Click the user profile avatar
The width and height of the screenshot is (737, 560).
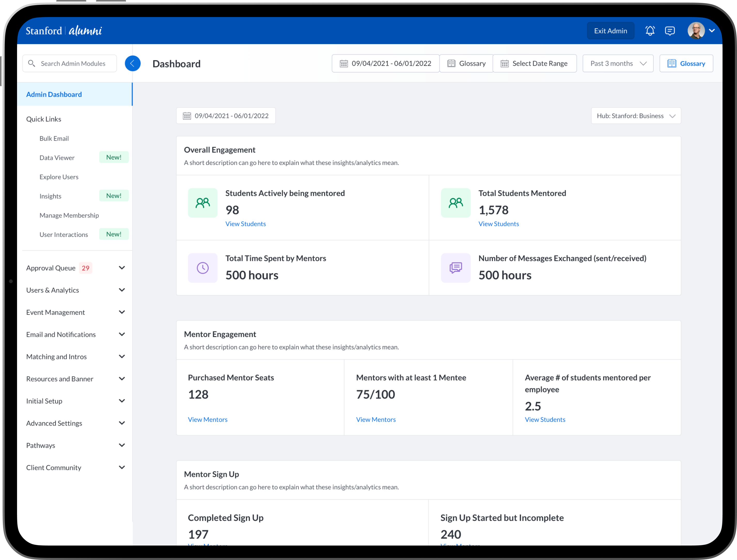point(696,31)
